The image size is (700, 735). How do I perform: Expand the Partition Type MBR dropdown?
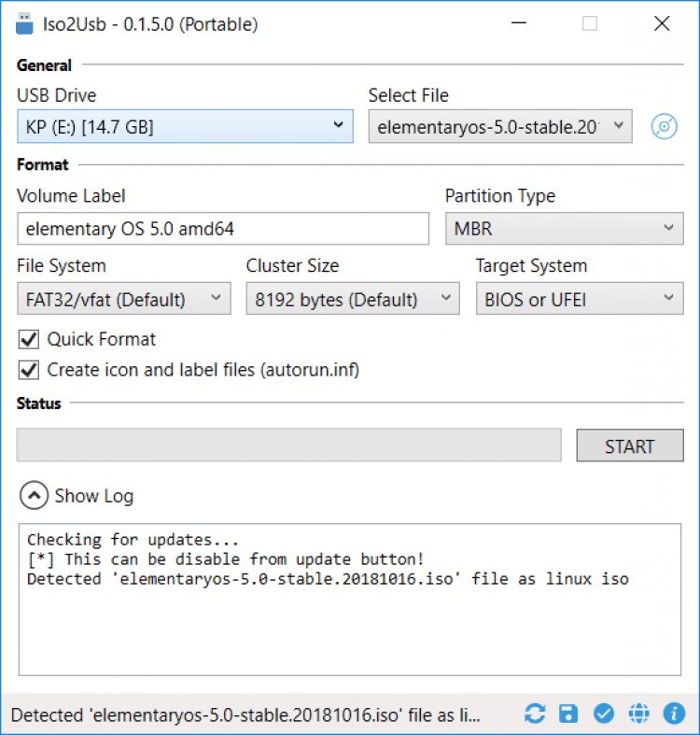tap(564, 228)
